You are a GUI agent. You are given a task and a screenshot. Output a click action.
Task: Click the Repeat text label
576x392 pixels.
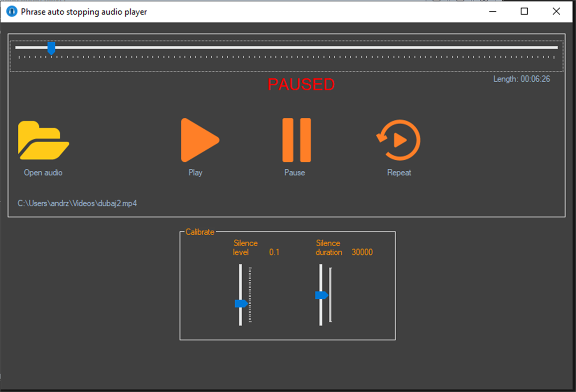[x=399, y=172]
